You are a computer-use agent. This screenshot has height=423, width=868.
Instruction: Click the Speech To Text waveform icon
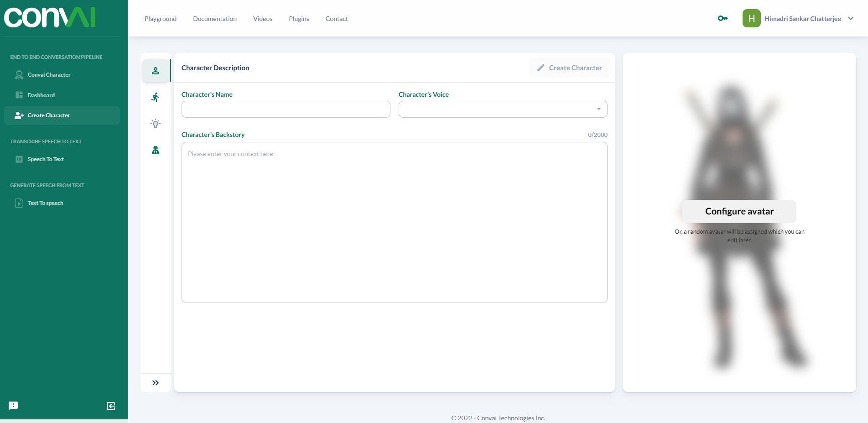pos(19,159)
